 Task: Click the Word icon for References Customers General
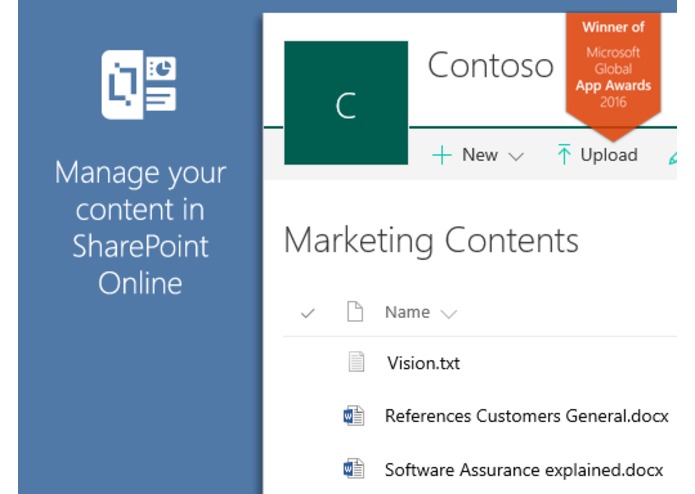coord(354,416)
